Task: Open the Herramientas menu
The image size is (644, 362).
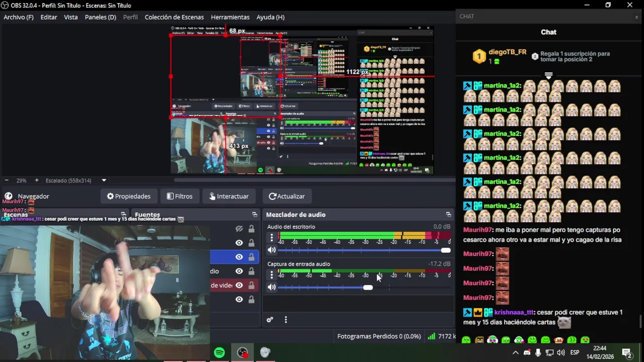Action: click(x=230, y=17)
